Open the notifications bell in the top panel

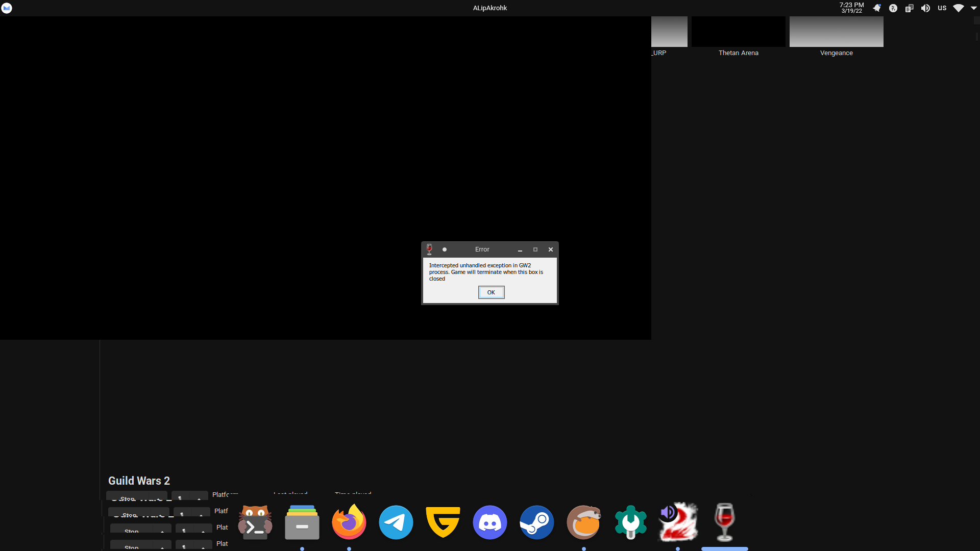point(877,8)
